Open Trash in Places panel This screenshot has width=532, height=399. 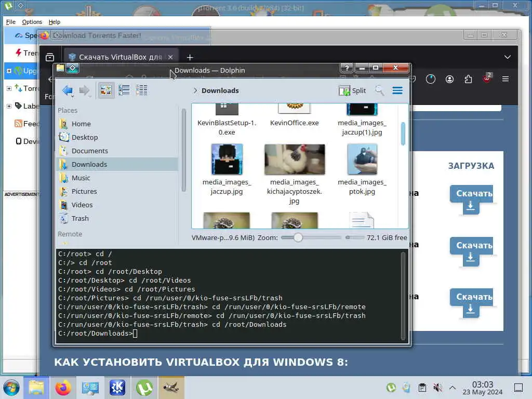[117, 219]
